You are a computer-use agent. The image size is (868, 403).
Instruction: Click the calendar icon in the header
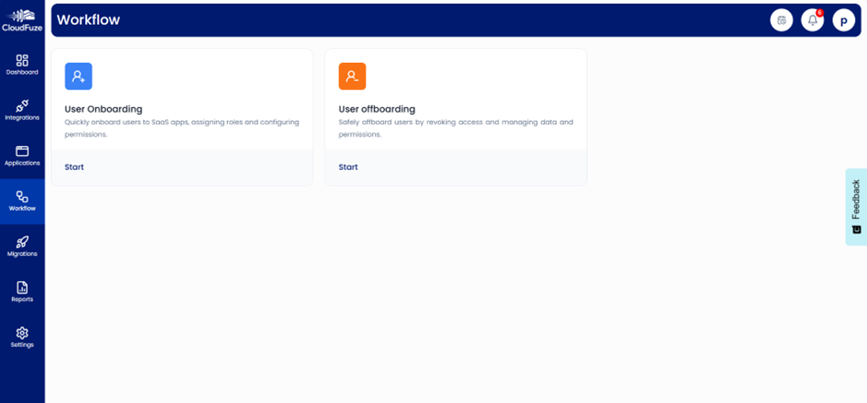[x=781, y=20]
